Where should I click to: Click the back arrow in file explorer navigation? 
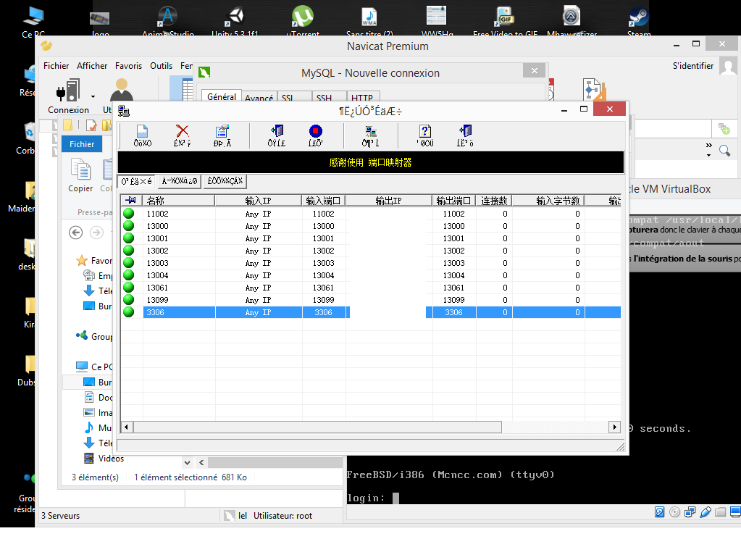75,233
